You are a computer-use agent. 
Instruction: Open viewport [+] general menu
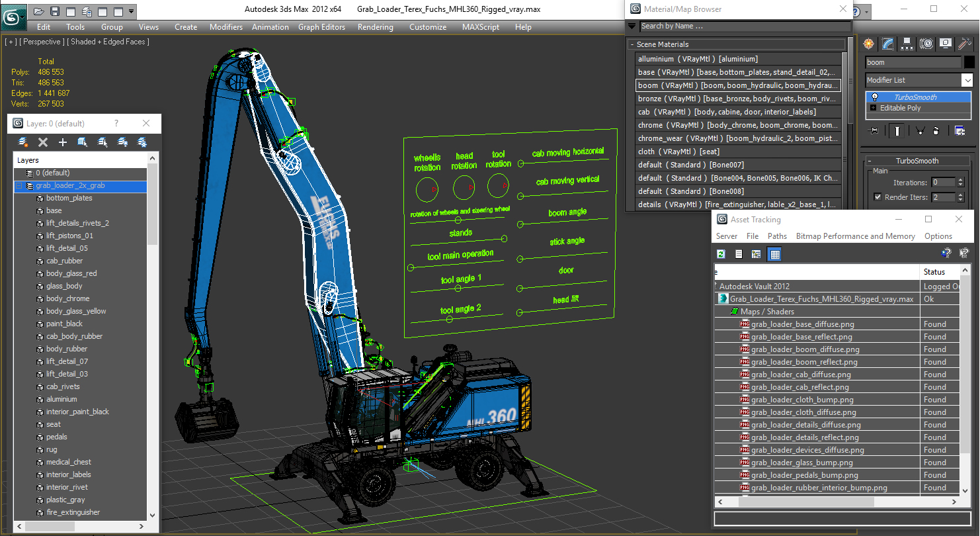coord(11,42)
